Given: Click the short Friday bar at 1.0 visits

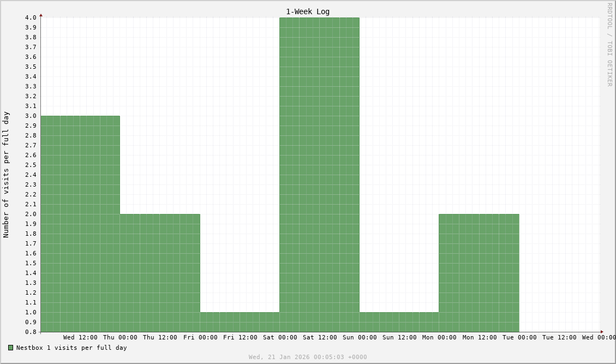Looking at the screenshot, I should (240, 322).
